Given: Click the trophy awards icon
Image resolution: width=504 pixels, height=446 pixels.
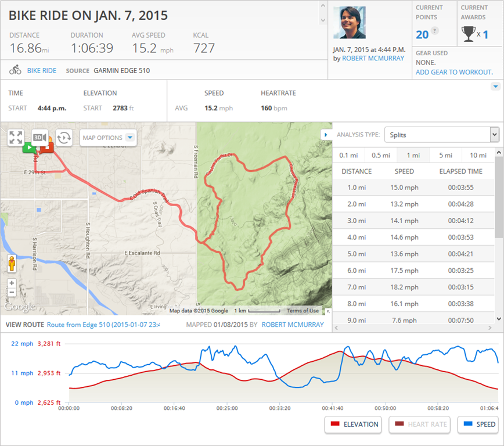Looking at the screenshot, I should [x=468, y=35].
